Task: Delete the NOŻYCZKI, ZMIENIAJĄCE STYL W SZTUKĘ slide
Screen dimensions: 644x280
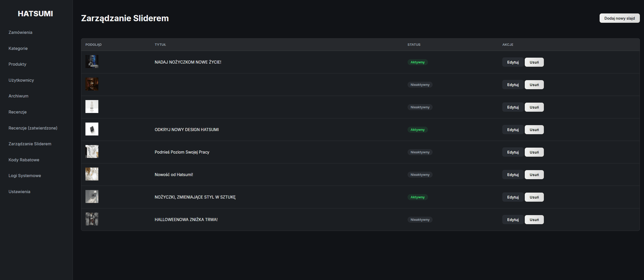Action: 534,197
